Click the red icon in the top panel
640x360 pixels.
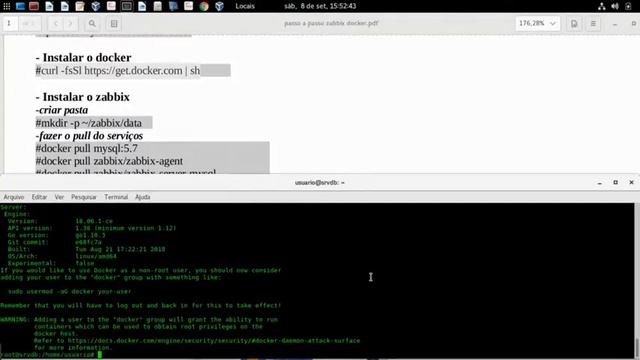click(34, 6)
